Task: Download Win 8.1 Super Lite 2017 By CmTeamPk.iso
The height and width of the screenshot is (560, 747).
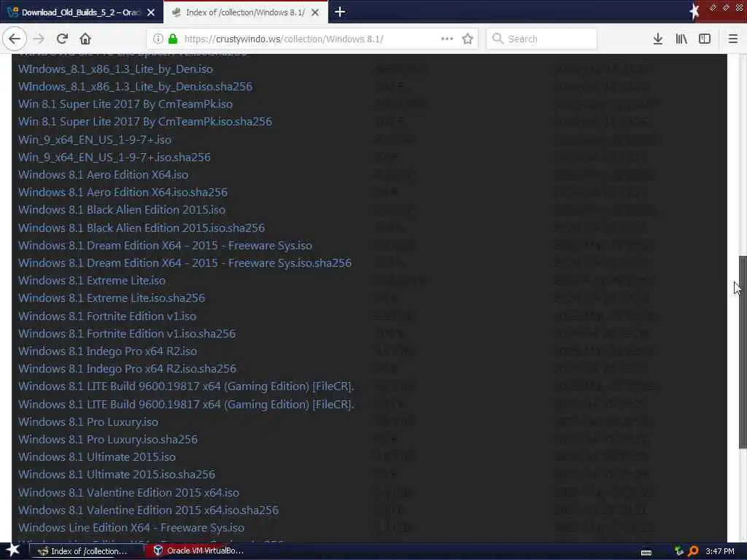Action: click(125, 104)
